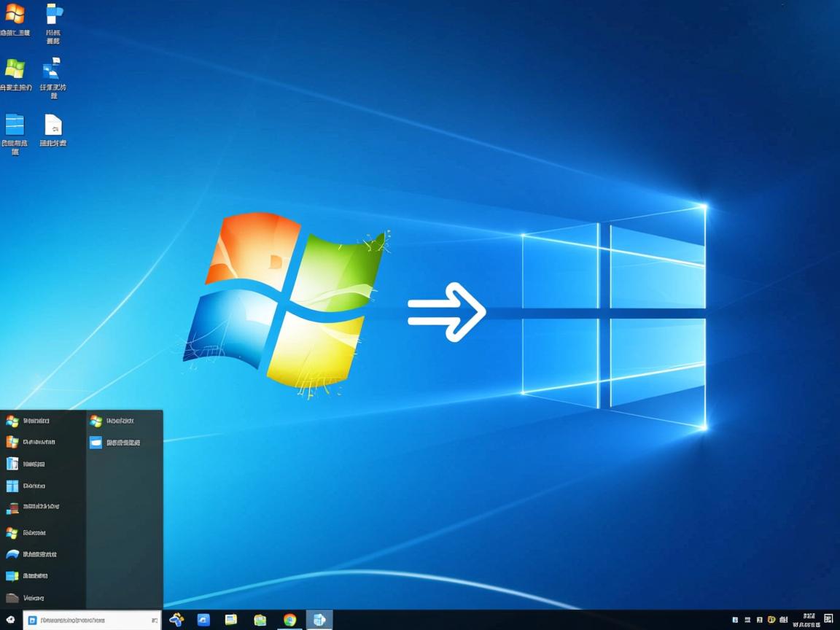Select the highlighted blue app on the taskbar
Screen dimensions: 840x630
(319, 621)
